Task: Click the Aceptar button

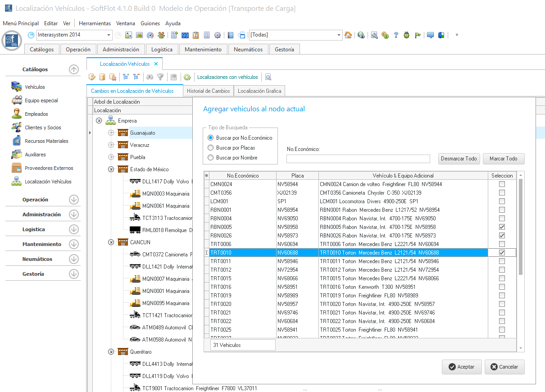Action: click(462, 367)
